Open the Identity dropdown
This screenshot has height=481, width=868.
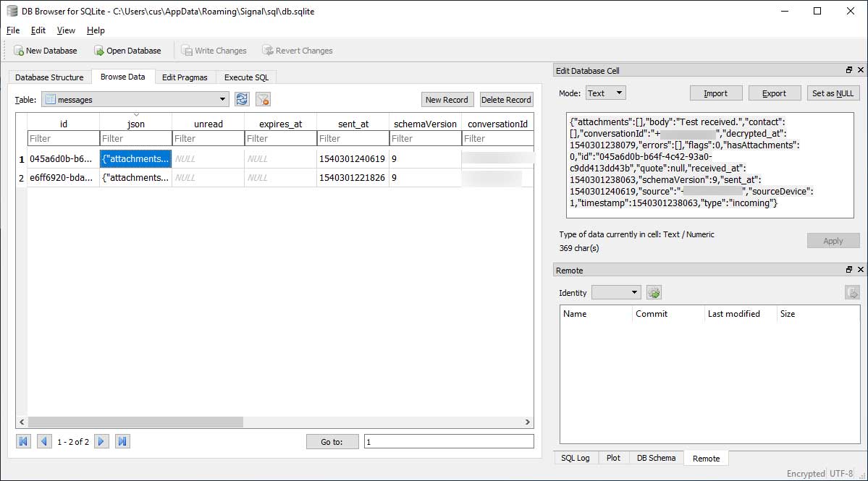[616, 292]
